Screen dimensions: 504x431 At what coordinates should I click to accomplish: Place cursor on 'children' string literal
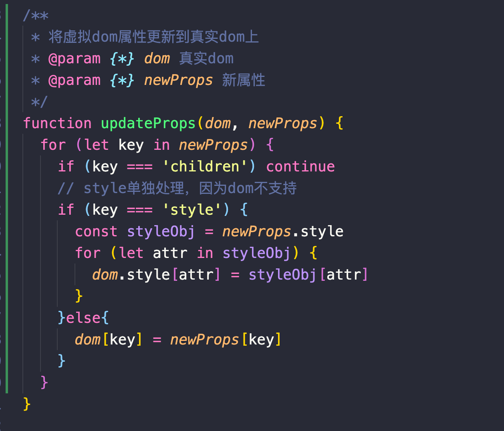pos(205,166)
